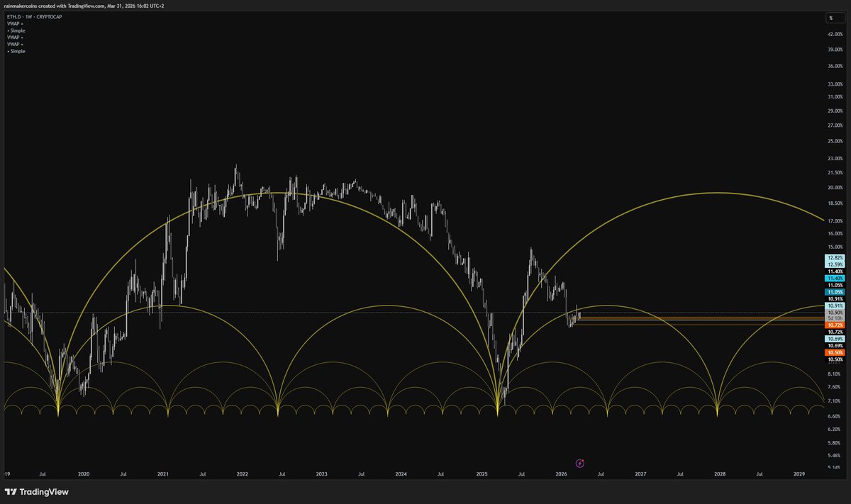Screen dimensions: 851x504
Task: Click the 2021 time axis label
Action: 163,474
